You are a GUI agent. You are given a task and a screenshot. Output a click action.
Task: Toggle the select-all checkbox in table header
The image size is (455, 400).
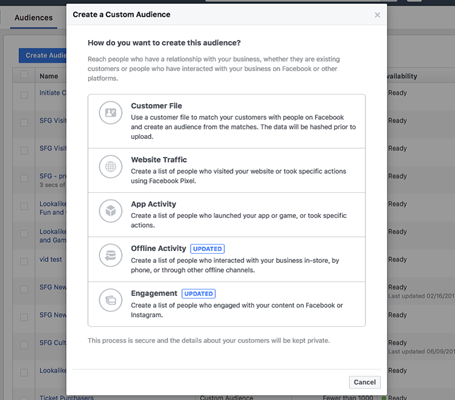[24, 74]
